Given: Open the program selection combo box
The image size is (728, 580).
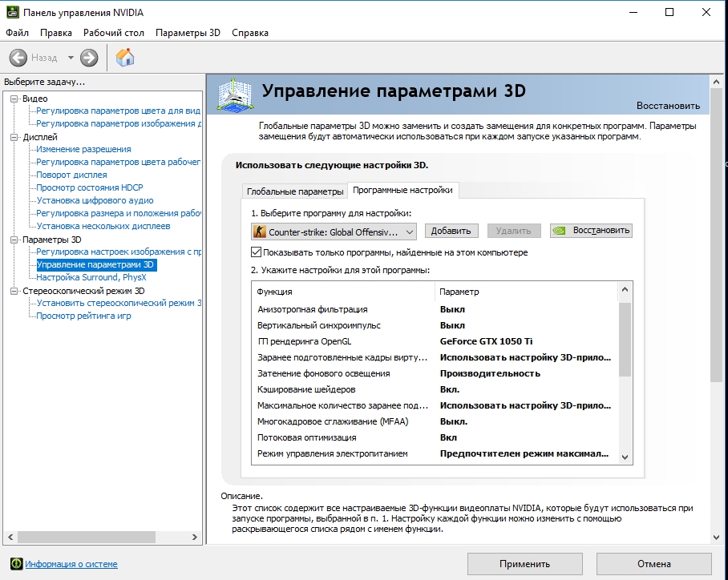Looking at the screenshot, I should pyautogui.click(x=334, y=232).
